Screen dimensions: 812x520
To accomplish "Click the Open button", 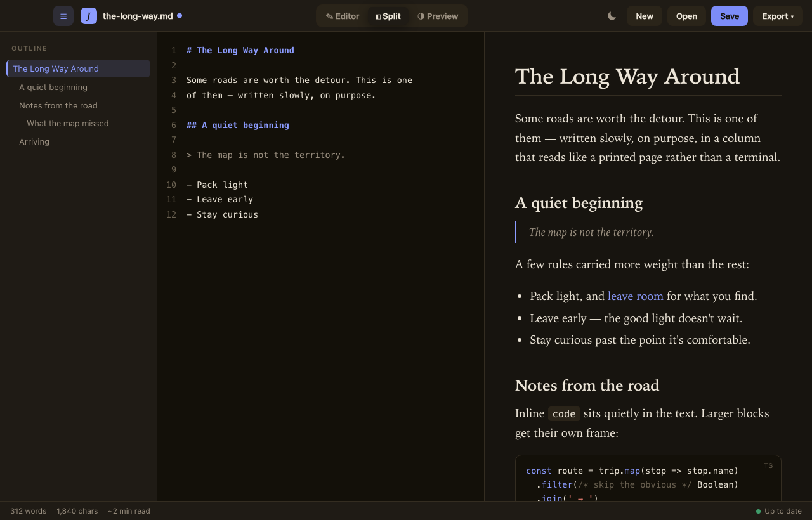I will pos(686,16).
